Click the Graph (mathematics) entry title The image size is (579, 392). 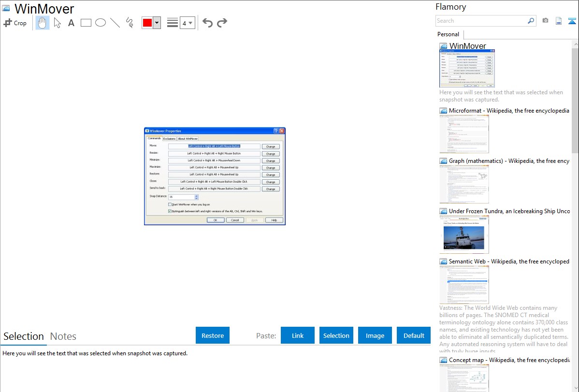click(x=509, y=161)
